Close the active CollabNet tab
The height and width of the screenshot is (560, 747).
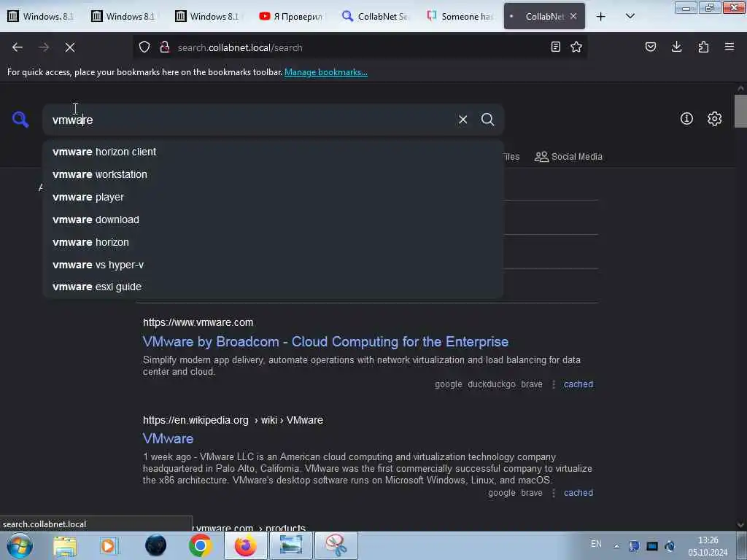(573, 16)
